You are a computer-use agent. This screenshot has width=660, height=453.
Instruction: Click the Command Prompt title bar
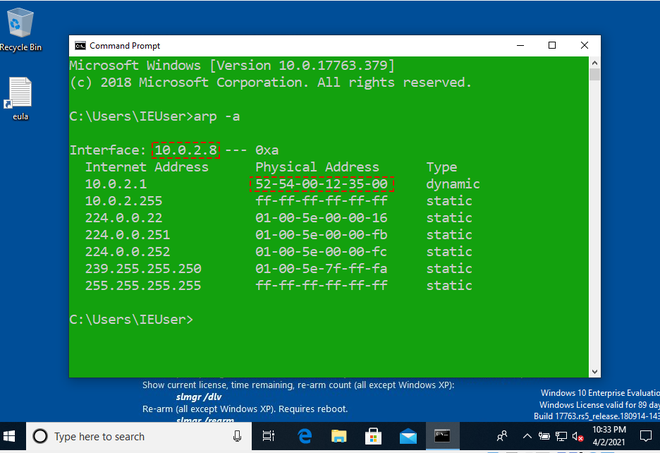300,45
